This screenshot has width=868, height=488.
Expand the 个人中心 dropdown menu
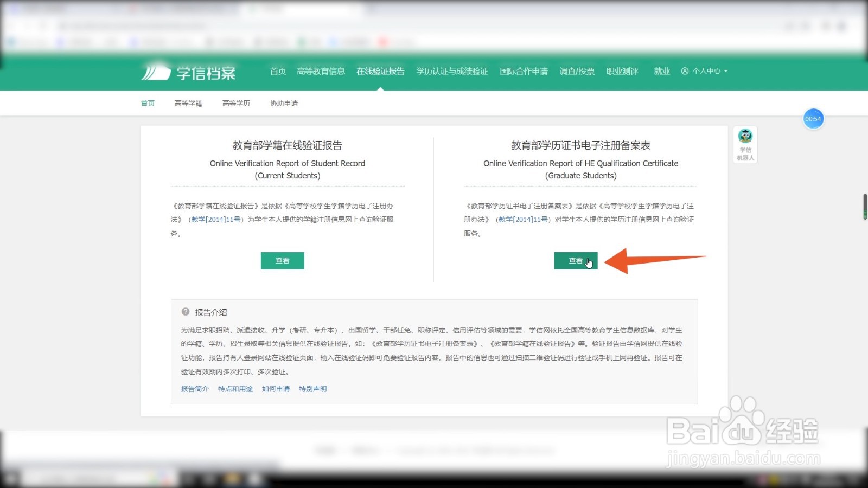click(708, 71)
